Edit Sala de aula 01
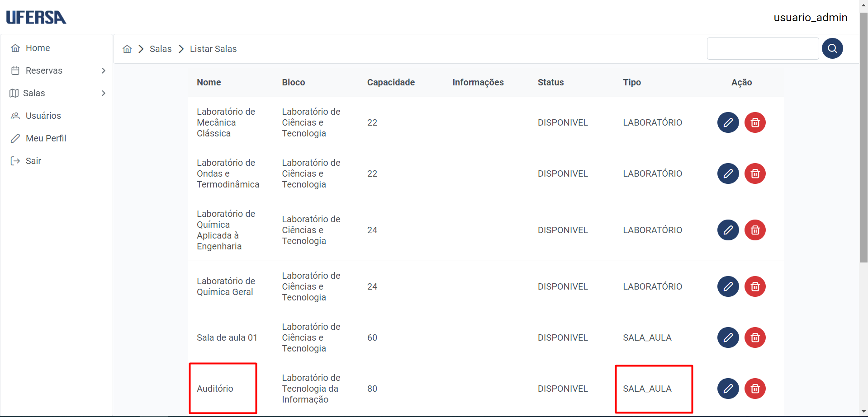The height and width of the screenshot is (417, 868). [728, 337]
